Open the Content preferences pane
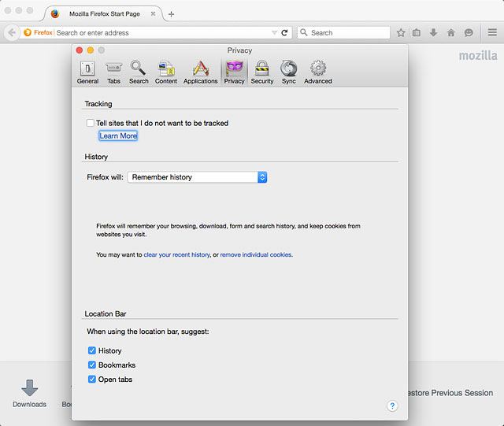The width and height of the screenshot is (504, 426). tap(166, 72)
